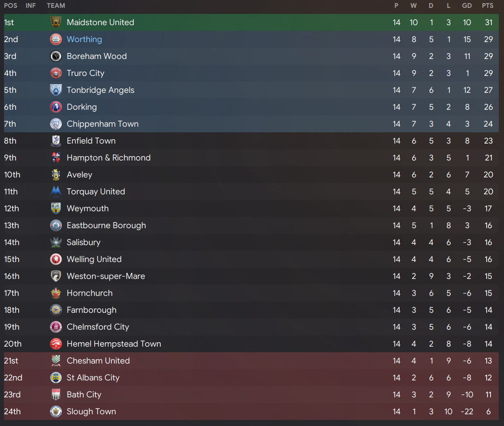Click the Hemel Hempstead Town red crest
This screenshot has height=426, width=504.
click(56, 344)
